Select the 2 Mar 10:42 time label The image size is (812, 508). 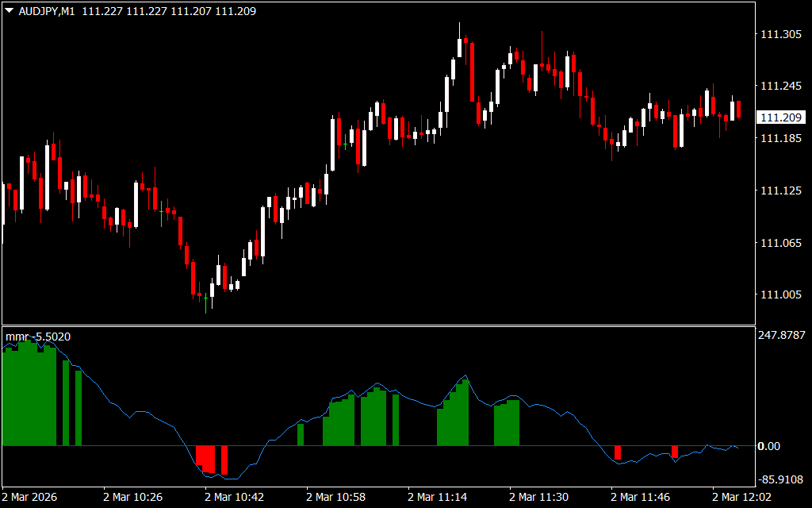[x=236, y=497]
